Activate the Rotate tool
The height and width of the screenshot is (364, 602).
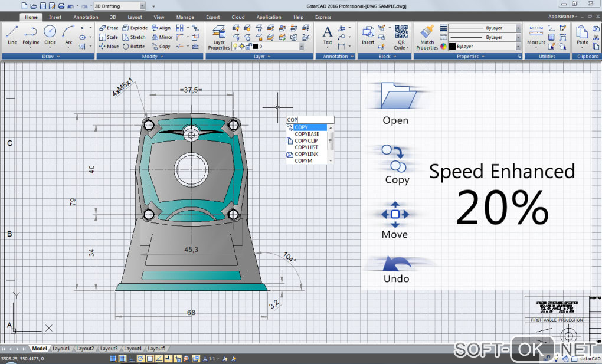click(134, 46)
